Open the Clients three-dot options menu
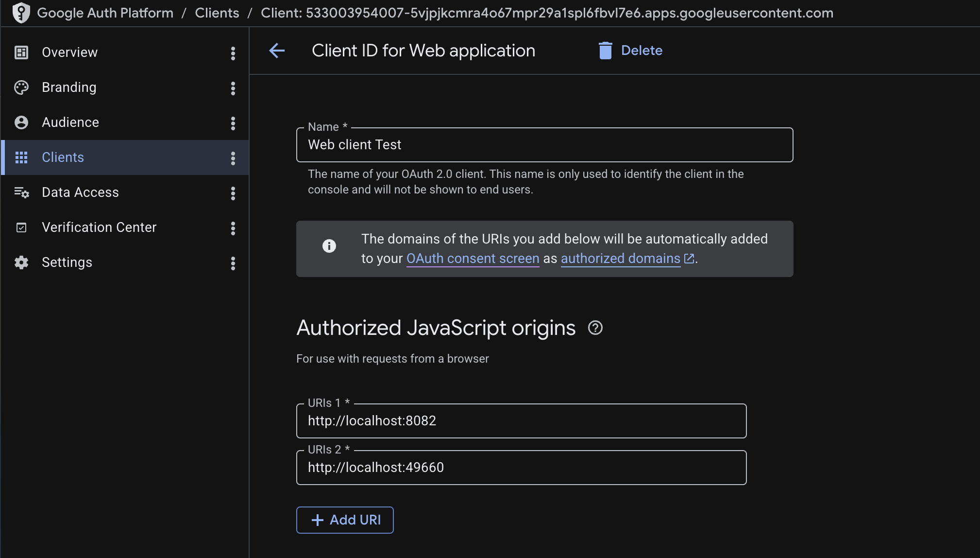 click(233, 158)
